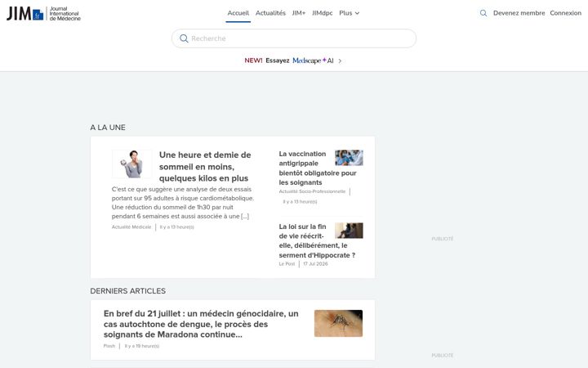Click the DERNIERS ARTICLES section heading
Image resolution: width=588 pixels, height=368 pixels.
(x=128, y=291)
